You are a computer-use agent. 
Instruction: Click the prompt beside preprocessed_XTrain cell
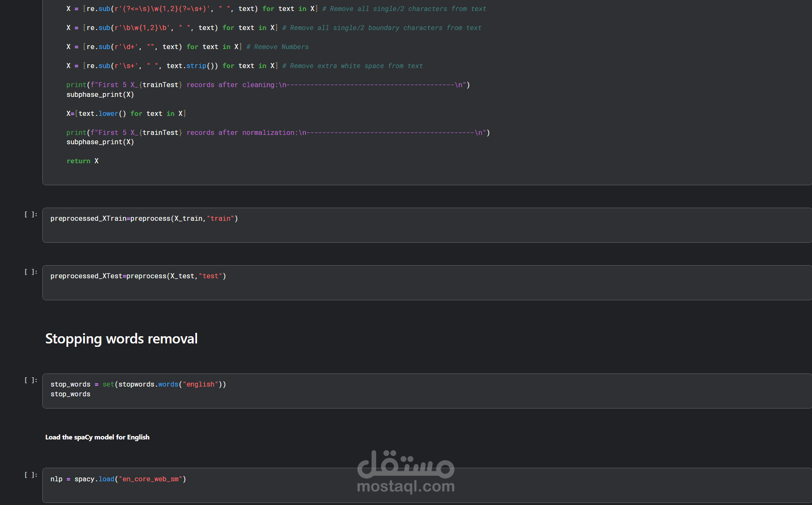[x=30, y=214]
